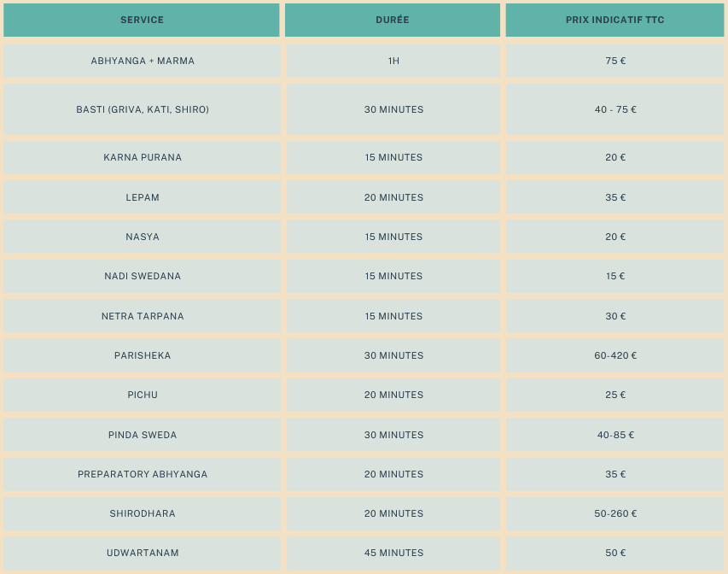Viewport: 728px width, 574px height.
Task: Click the PARISHEKA service name
Action: coord(143,355)
